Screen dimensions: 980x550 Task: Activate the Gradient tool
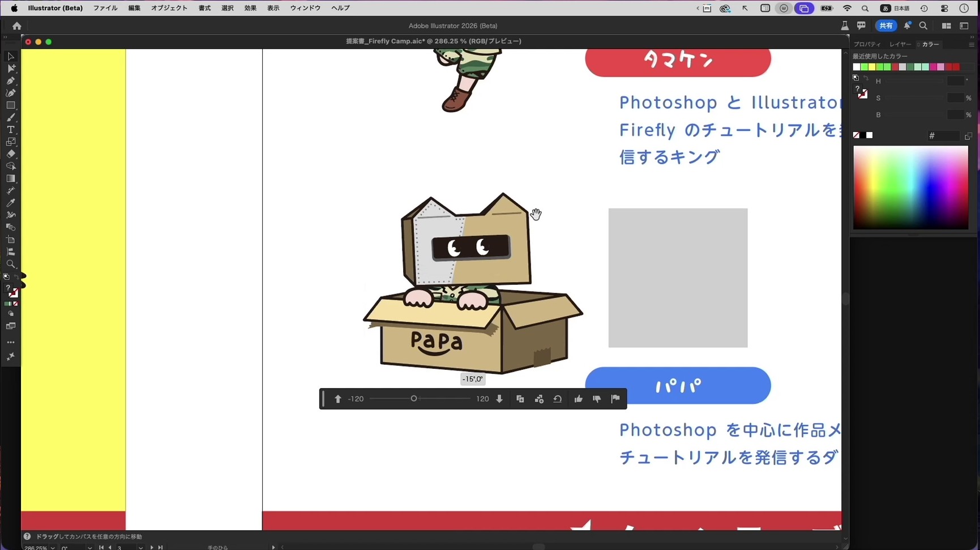[10, 178]
